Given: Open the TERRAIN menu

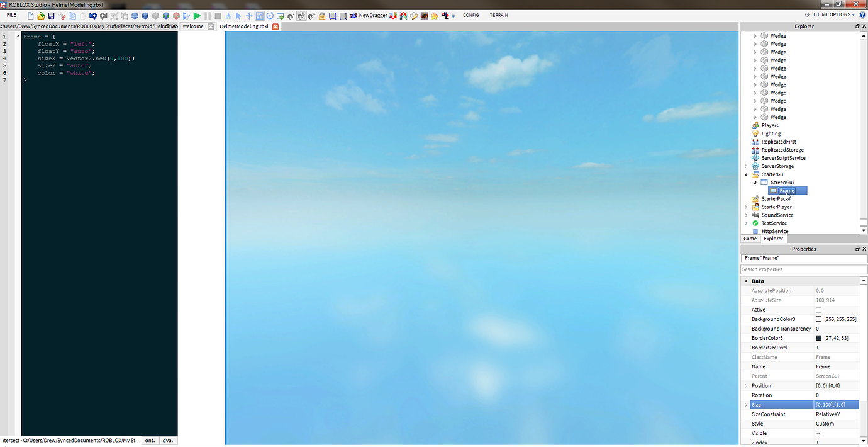Looking at the screenshot, I should [x=499, y=15].
